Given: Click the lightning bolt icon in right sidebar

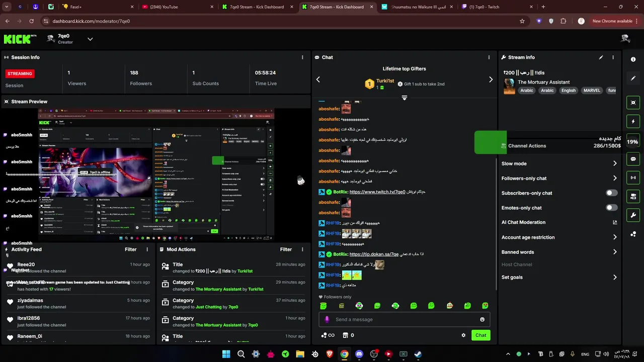Looking at the screenshot, I should pos(633,122).
